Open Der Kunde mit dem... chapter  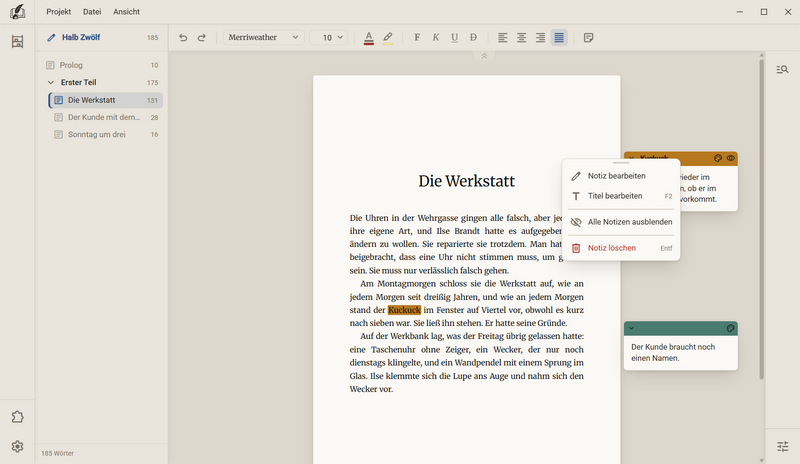pyautogui.click(x=106, y=117)
